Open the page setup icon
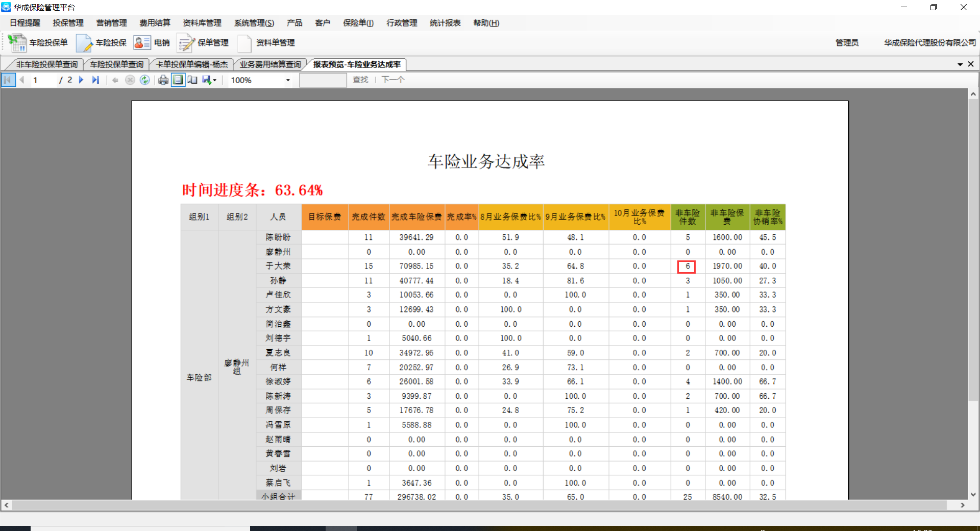This screenshot has height=531, width=980. point(192,80)
